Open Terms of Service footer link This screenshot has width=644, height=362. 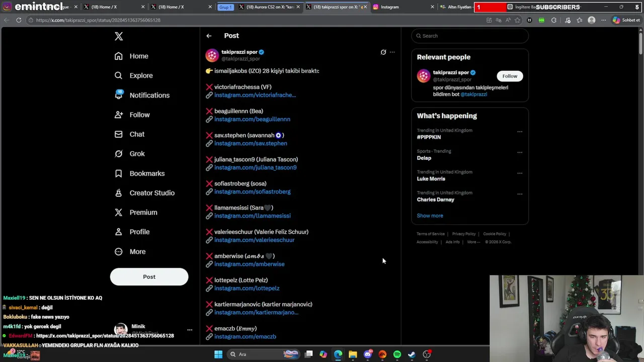pos(431,234)
